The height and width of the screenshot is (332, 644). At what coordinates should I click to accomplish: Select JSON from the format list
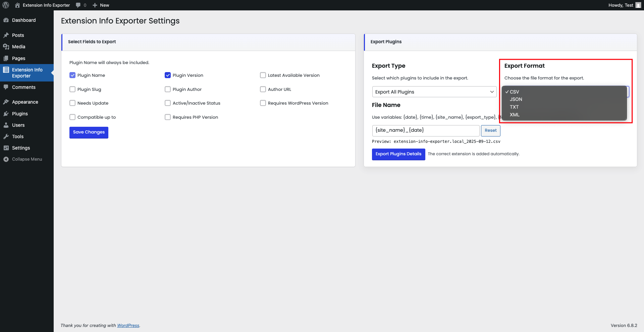click(x=516, y=99)
